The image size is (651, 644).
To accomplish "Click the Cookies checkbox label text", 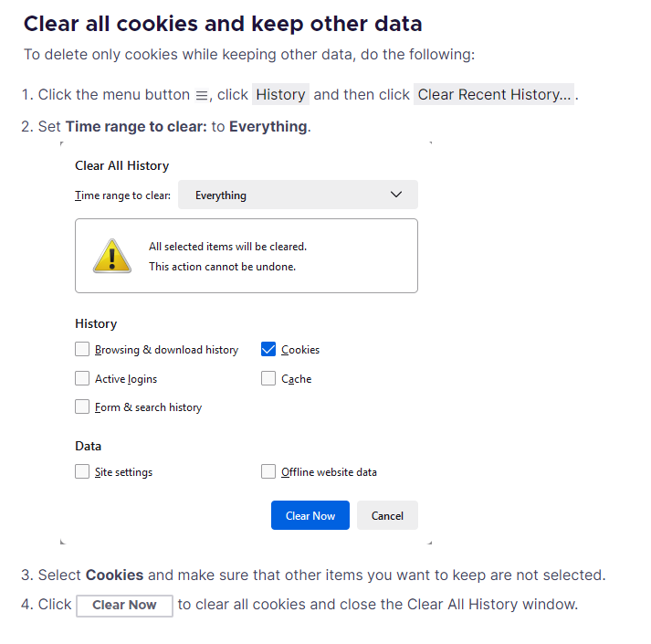I will tap(300, 350).
